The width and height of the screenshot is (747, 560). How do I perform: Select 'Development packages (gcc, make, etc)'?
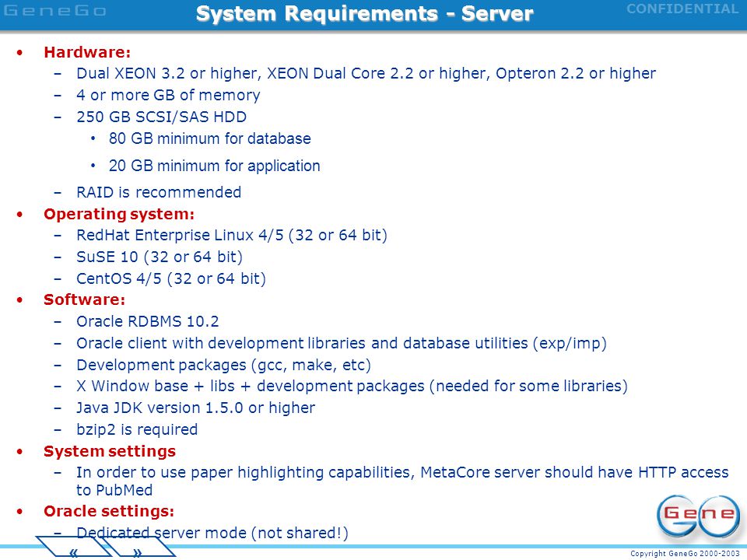(223, 365)
